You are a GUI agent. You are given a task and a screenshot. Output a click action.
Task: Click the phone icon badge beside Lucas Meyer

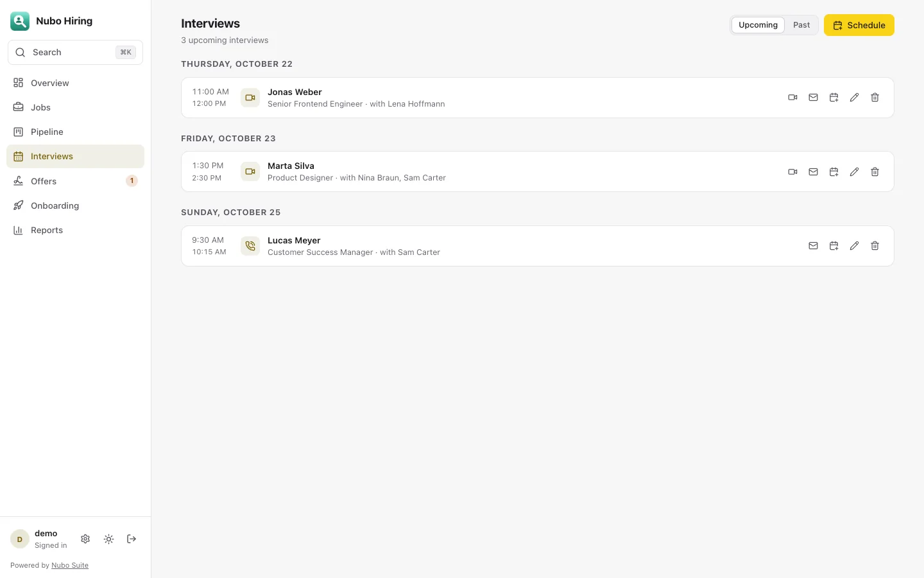tap(250, 246)
